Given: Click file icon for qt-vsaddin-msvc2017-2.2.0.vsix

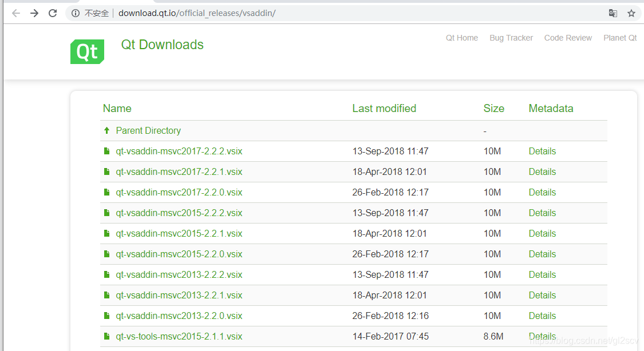Looking at the screenshot, I should (x=107, y=192).
